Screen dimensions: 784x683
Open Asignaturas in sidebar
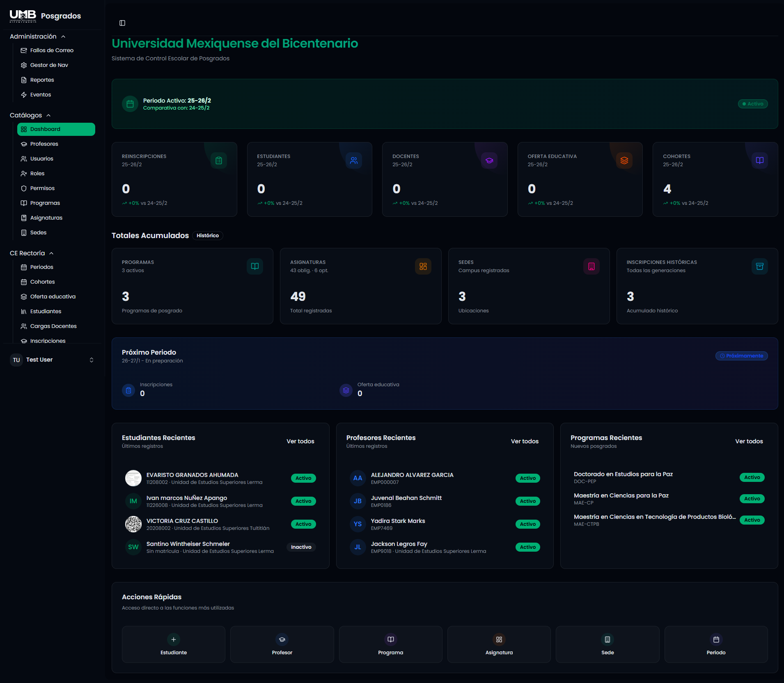56,218
